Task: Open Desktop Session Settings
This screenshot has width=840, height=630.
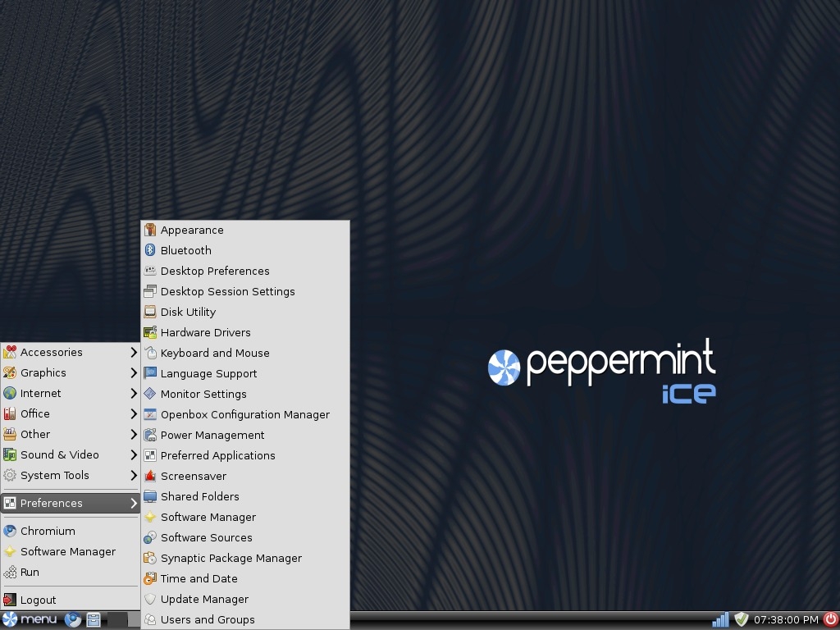Action: [245, 291]
